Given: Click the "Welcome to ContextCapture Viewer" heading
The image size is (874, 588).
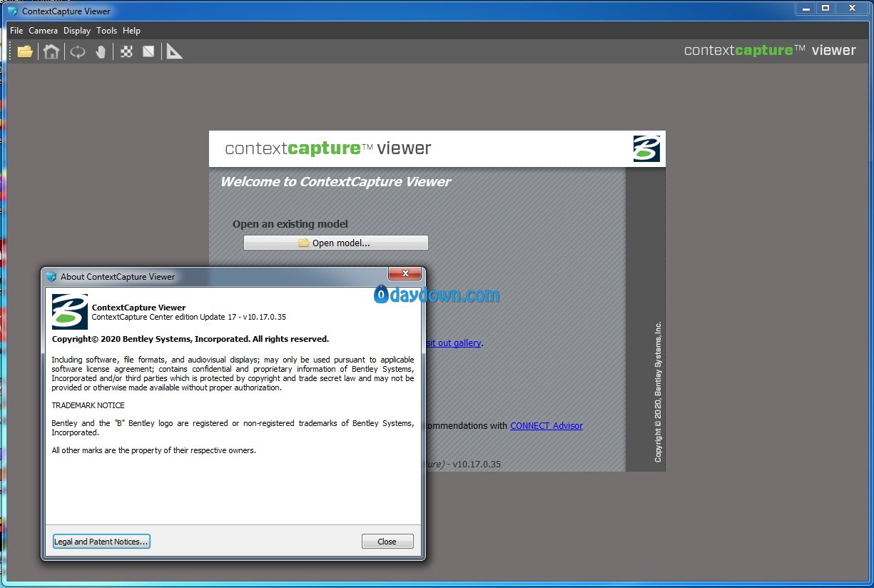Looking at the screenshot, I should pyautogui.click(x=335, y=181).
